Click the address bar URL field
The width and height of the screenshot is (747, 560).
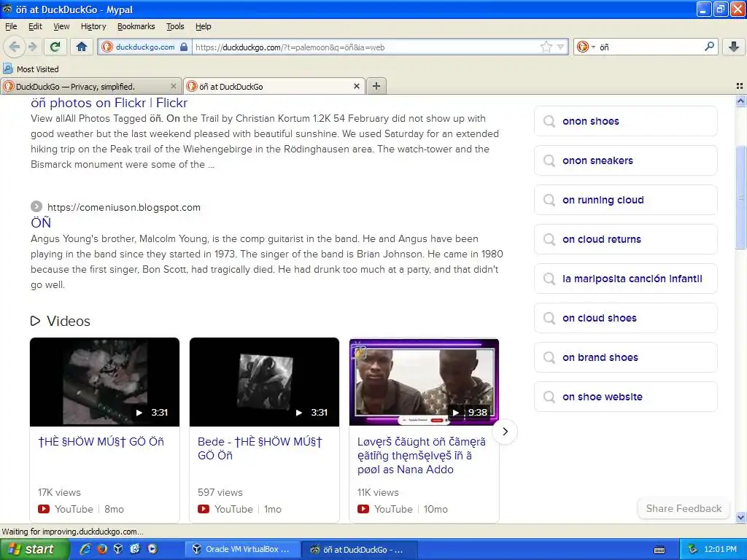click(x=365, y=47)
